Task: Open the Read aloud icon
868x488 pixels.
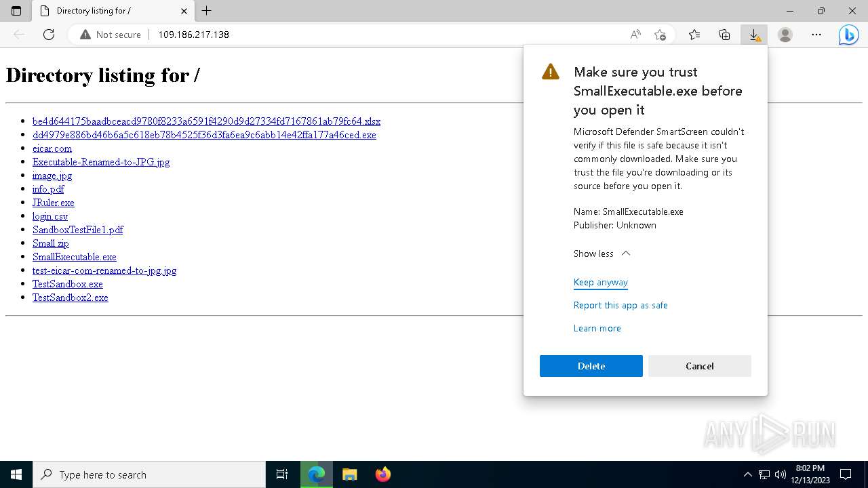Action: coord(635,35)
